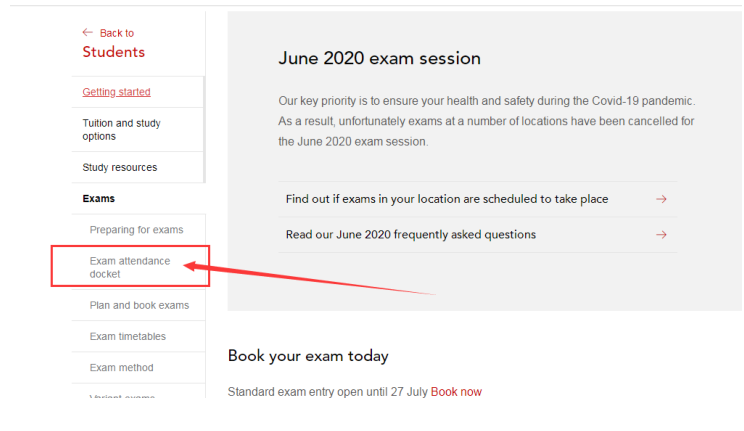Click the Back to text
The image size is (744, 431).
click(117, 33)
